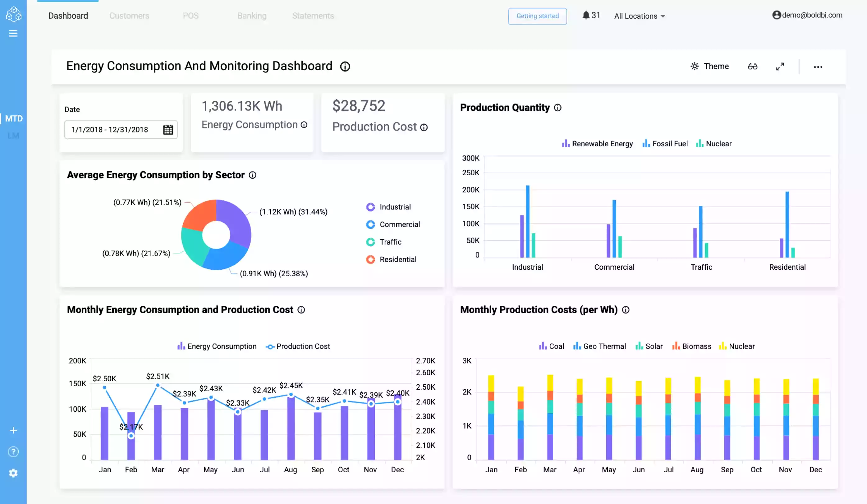Click the glasses view mode icon

(752, 66)
